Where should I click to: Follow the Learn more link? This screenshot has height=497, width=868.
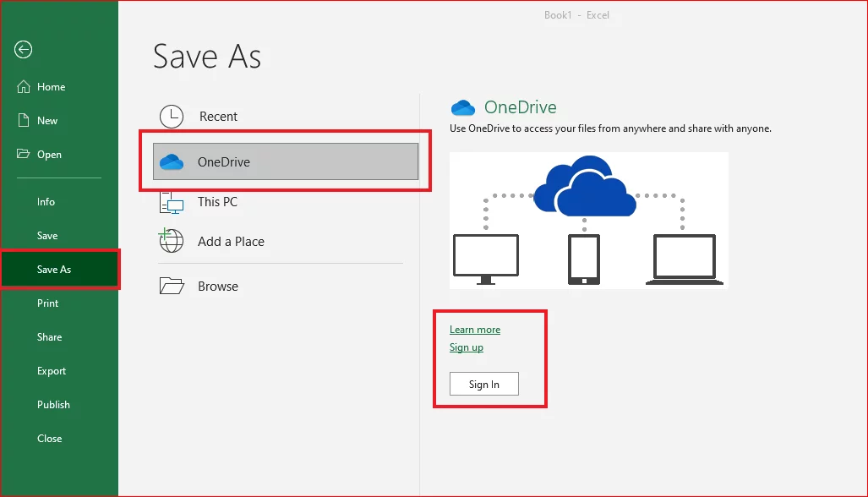point(475,329)
